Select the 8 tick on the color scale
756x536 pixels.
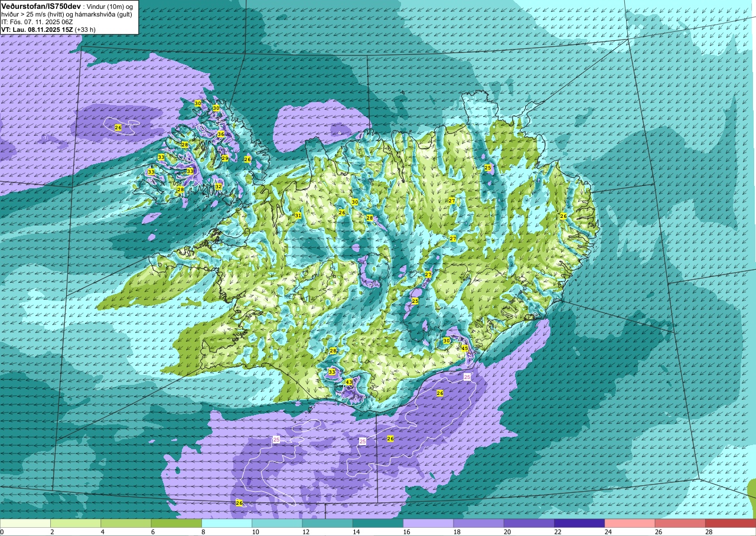[x=202, y=532]
